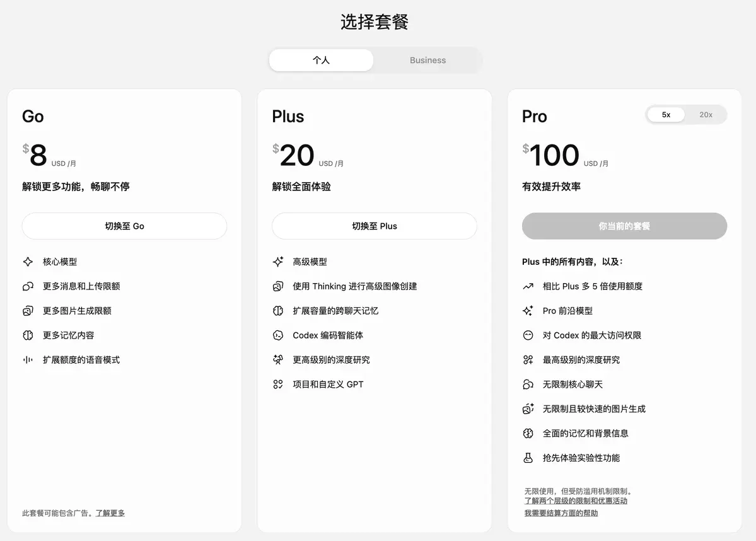Open the 了解更多 link in Go card

(x=110, y=513)
